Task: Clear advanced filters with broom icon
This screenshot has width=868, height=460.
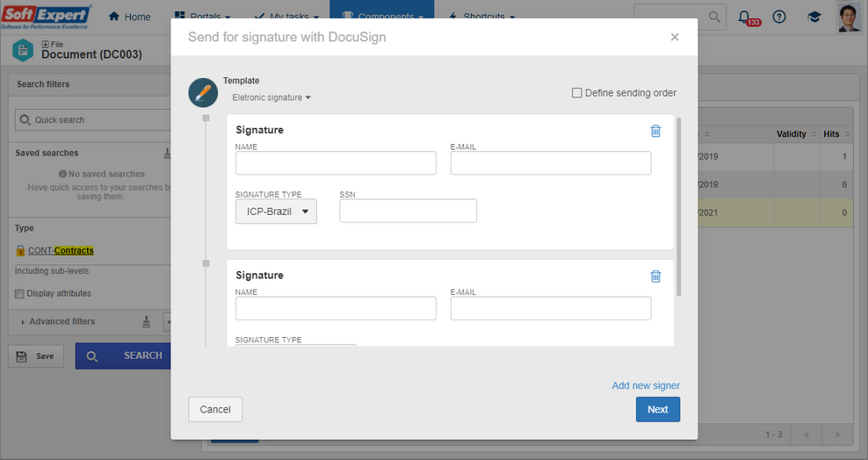Action: coord(146,322)
